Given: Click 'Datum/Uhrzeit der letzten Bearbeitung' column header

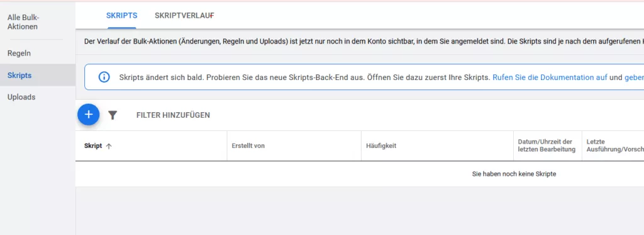Looking at the screenshot, I should pyautogui.click(x=547, y=146).
